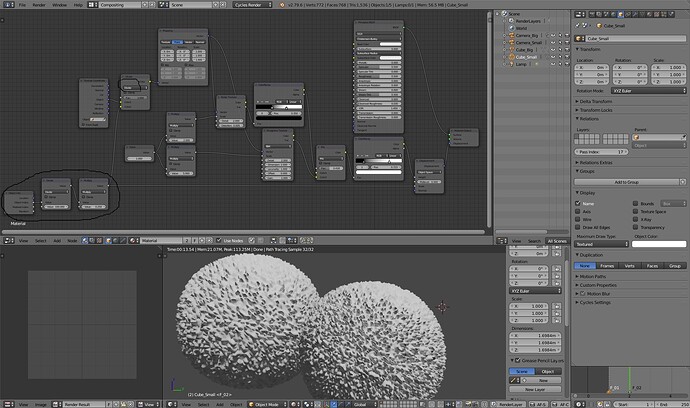Open the Help menu
Screen dimensions: 690x408
coord(78,5)
